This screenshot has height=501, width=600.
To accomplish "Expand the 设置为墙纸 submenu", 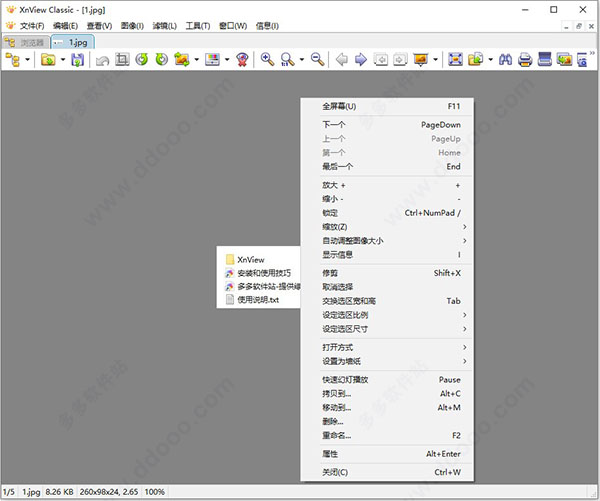I will coord(387,361).
